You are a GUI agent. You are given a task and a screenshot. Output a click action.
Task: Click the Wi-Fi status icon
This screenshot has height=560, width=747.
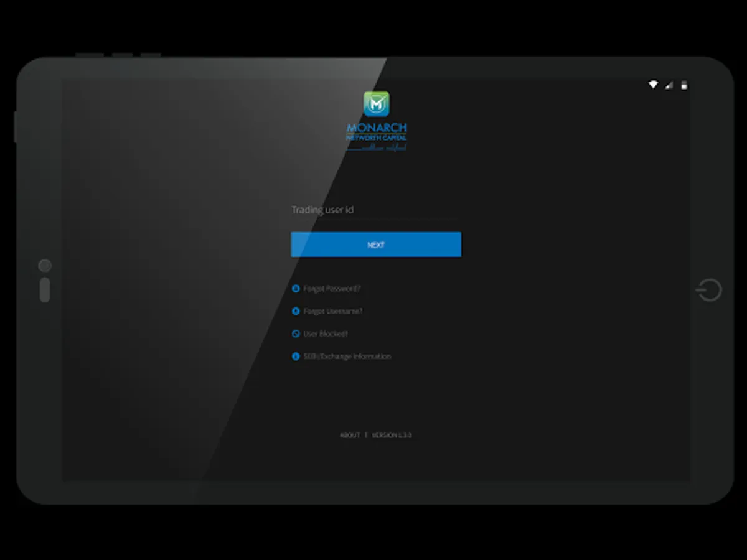tap(653, 85)
